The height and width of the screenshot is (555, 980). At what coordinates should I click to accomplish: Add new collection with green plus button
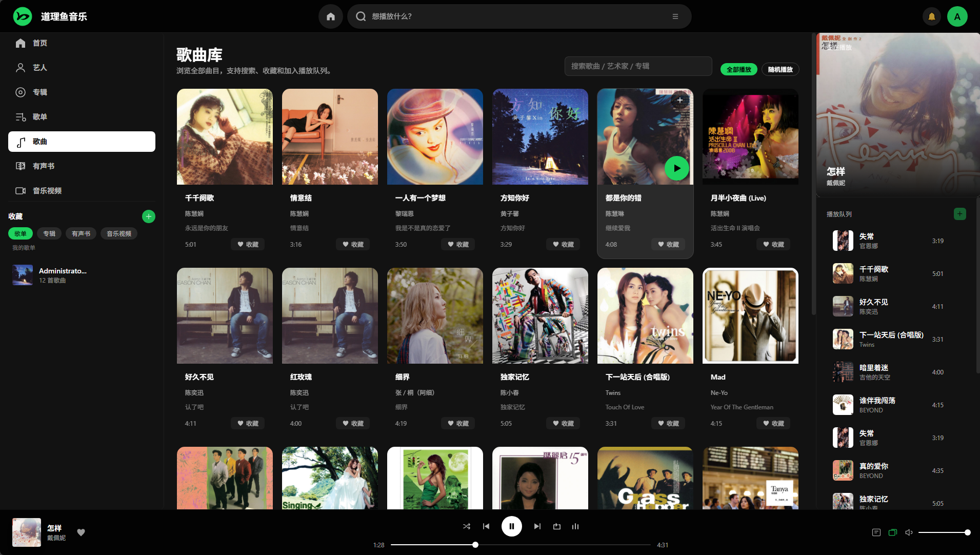click(x=149, y=216)
